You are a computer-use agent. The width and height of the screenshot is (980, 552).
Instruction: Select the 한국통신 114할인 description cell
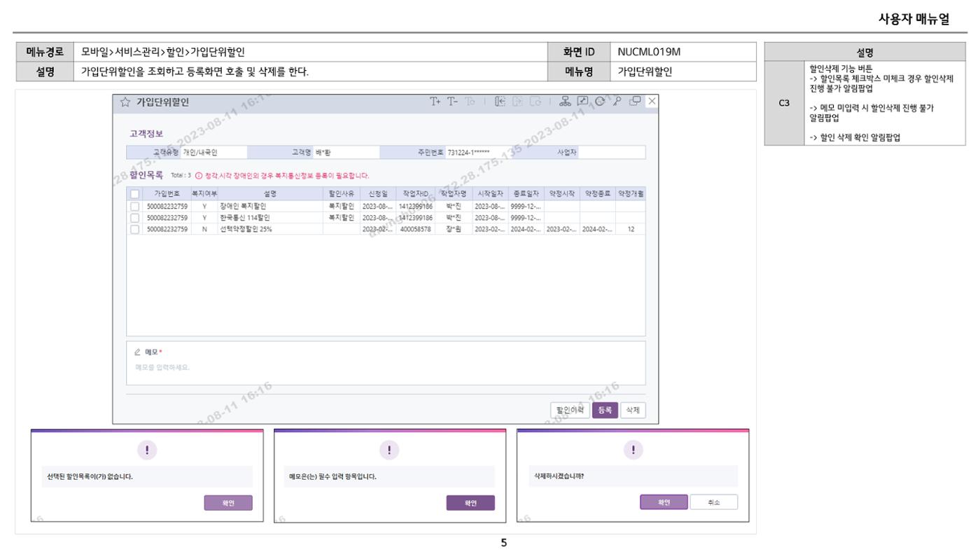(x=270, y=218)
